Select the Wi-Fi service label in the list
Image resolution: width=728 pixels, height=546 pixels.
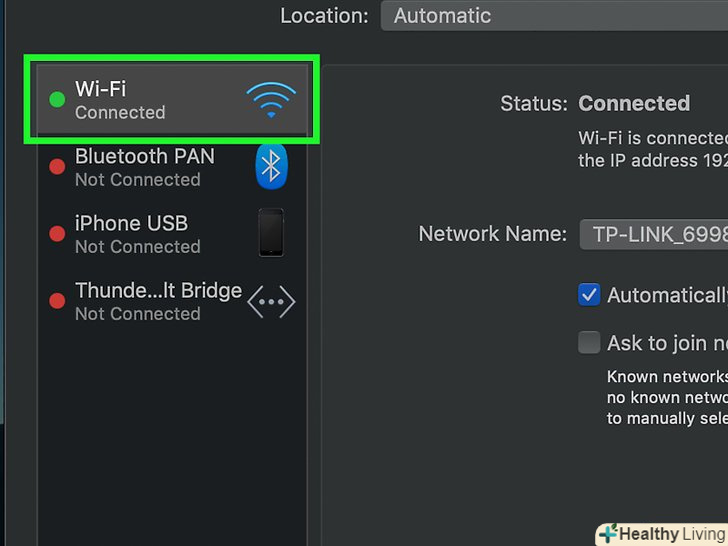(98, 90)
